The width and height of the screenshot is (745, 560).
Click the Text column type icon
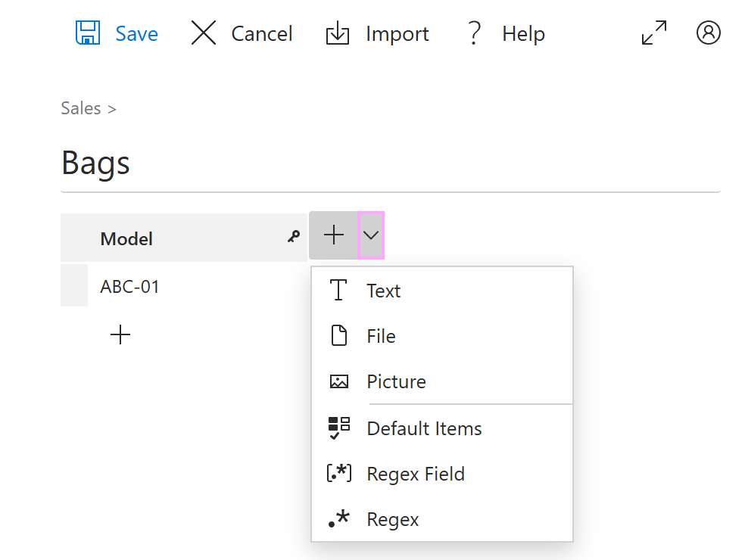(338, 290)
